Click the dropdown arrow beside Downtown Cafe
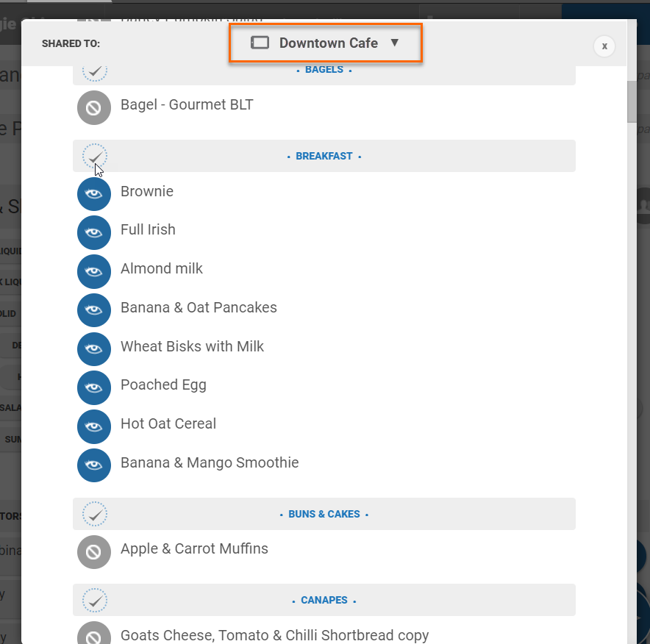Screen dimensions: 650x644 click(x=394, y=43)
